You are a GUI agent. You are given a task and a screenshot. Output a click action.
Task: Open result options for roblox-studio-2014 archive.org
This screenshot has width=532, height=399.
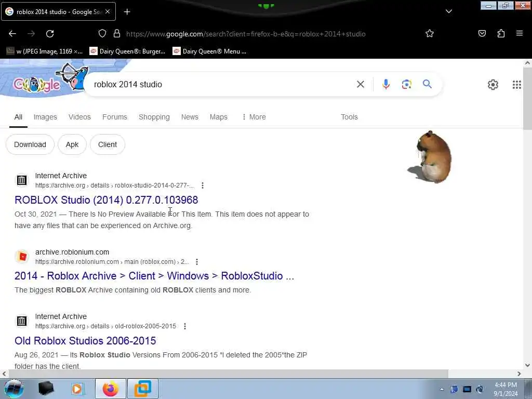click(203, 185)
